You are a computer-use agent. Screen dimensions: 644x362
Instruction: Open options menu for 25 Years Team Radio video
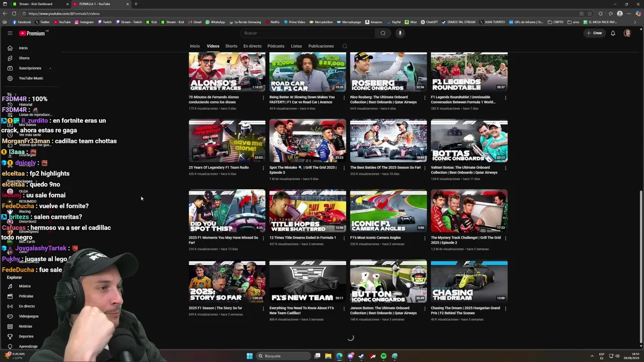click(x=263, y=168)
